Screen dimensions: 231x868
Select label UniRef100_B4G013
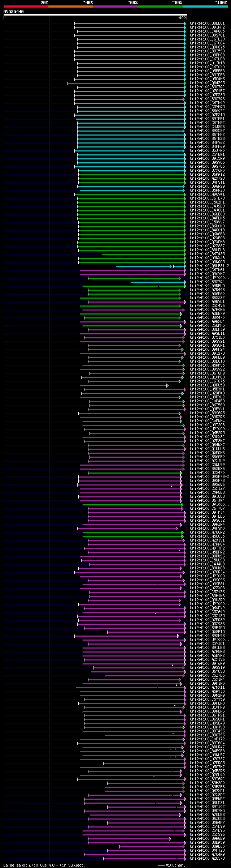207,230
